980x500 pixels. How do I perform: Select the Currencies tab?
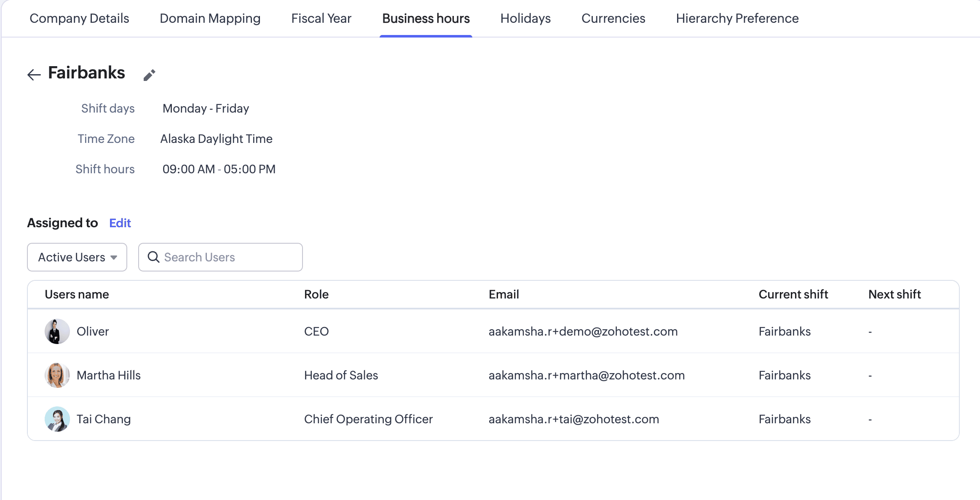pyautogui.click(x=613, y=19)
